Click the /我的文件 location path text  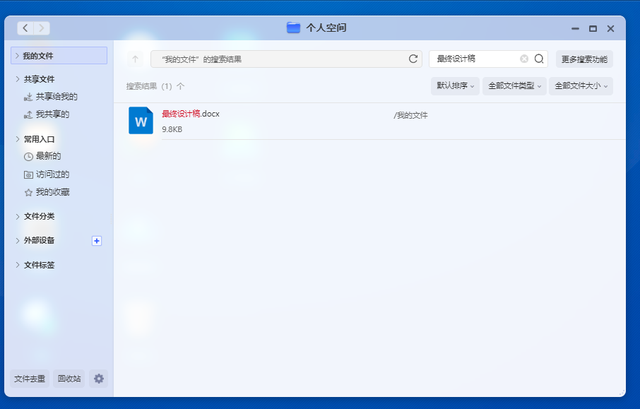click(411, 116)
